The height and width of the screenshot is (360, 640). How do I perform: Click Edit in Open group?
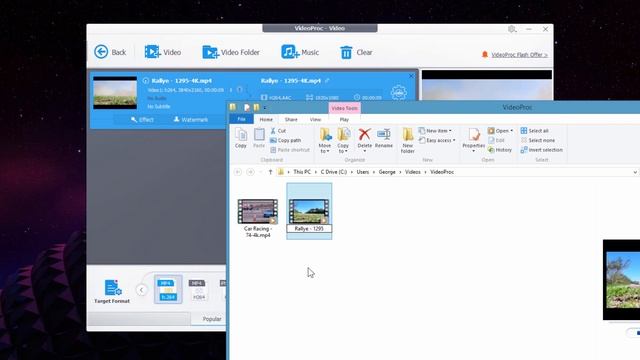[x=496, y=140]
